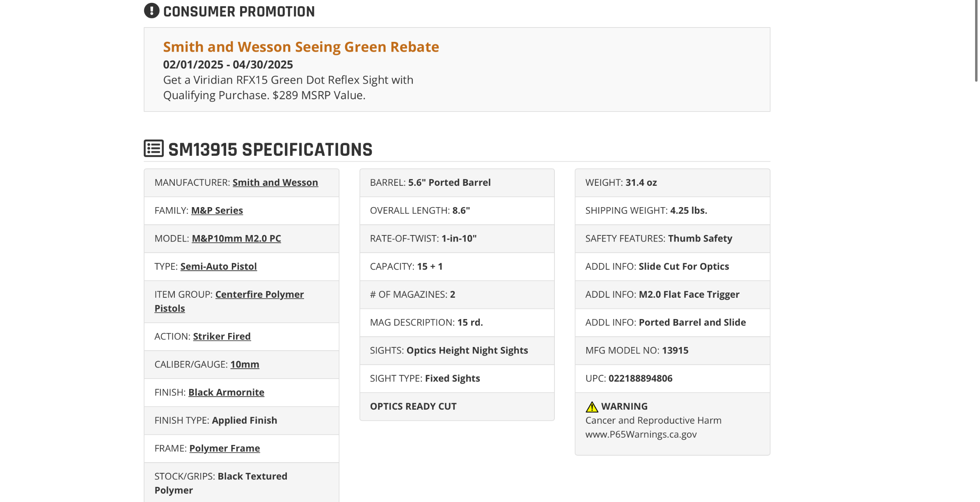The width and height of the screenshot is (980, 502).
Task: Follow the M&P10mm M2.0 PC model link
Action: click(236, 238)
